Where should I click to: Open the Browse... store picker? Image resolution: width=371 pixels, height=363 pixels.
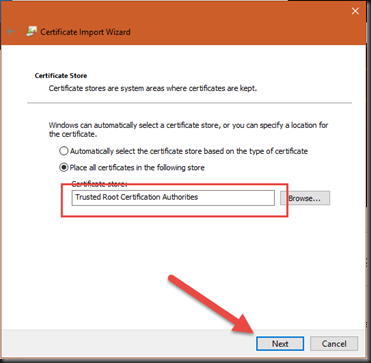click(305, 198)
